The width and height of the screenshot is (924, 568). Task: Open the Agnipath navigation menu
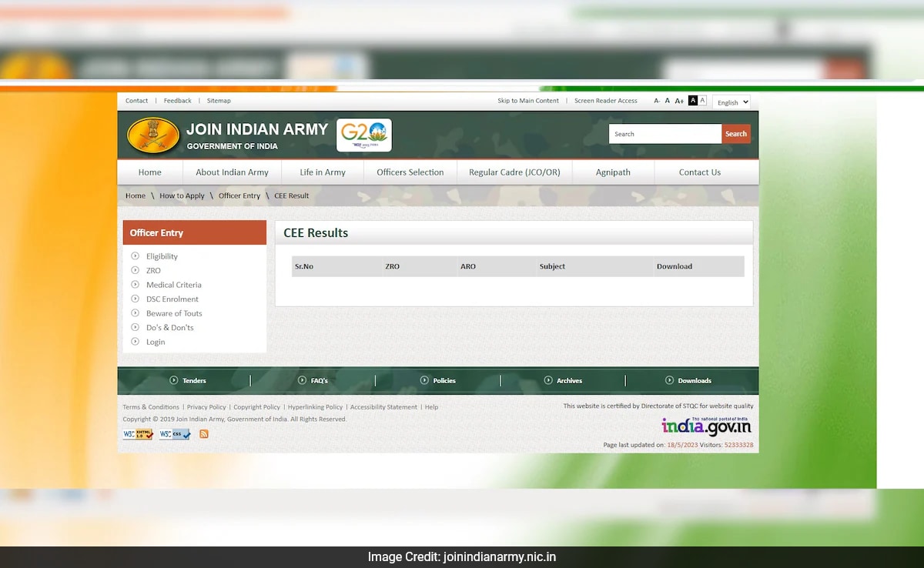click(613, 172)
